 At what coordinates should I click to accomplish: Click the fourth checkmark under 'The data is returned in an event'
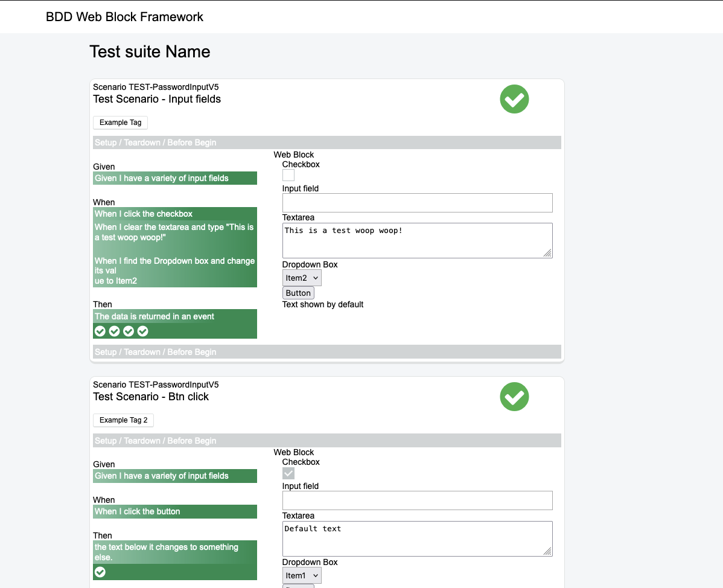(x=143, y=331)
